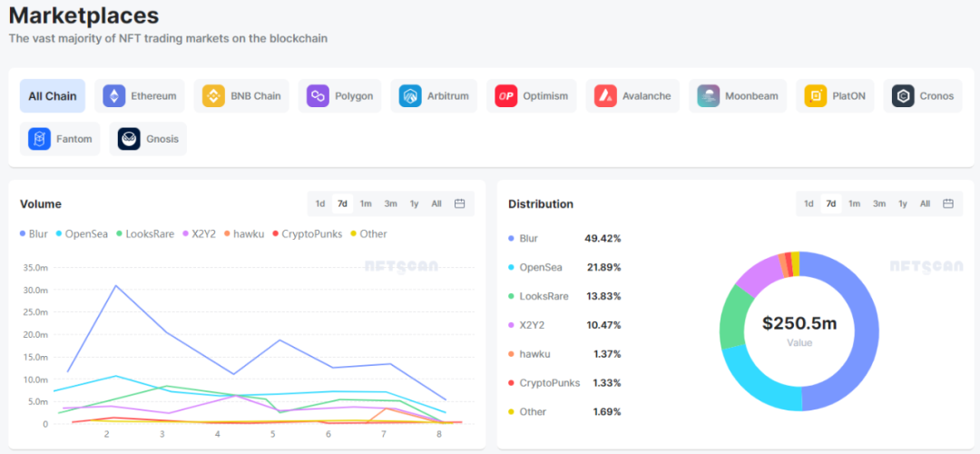Filter marketplaces by Arbitrum label

pos(448,96)
